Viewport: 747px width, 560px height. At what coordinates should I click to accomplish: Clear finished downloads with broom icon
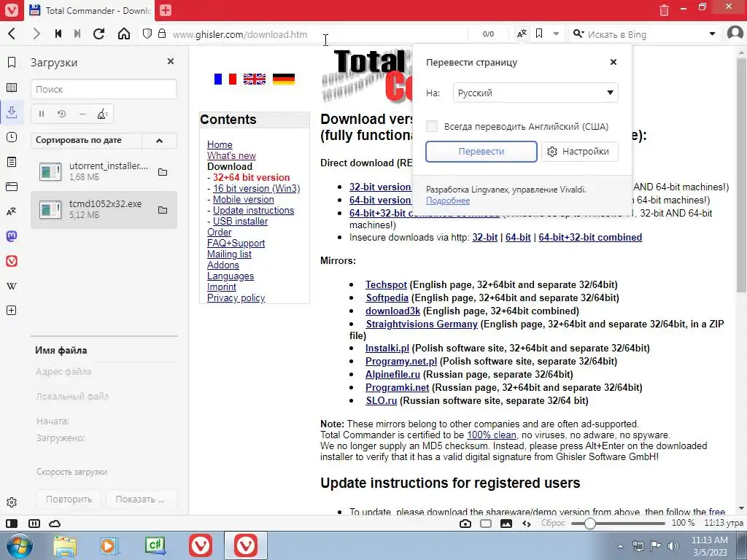[102, 114]
